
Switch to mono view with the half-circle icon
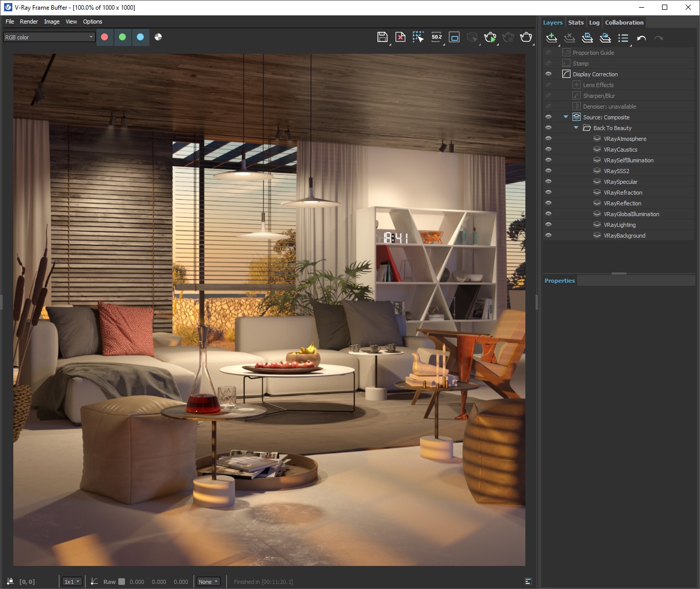pos(158,37)
